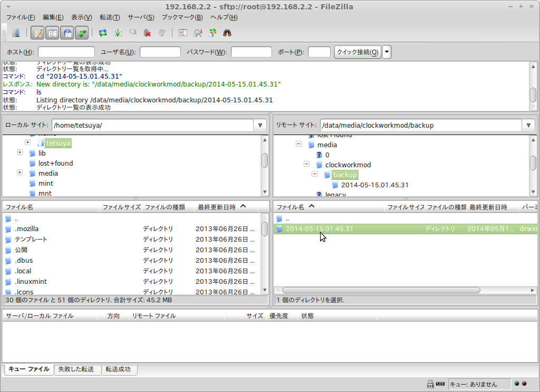Select the .linuxmint directory row
Viewport: 540px width, 392px height.
tap(130, 281)
